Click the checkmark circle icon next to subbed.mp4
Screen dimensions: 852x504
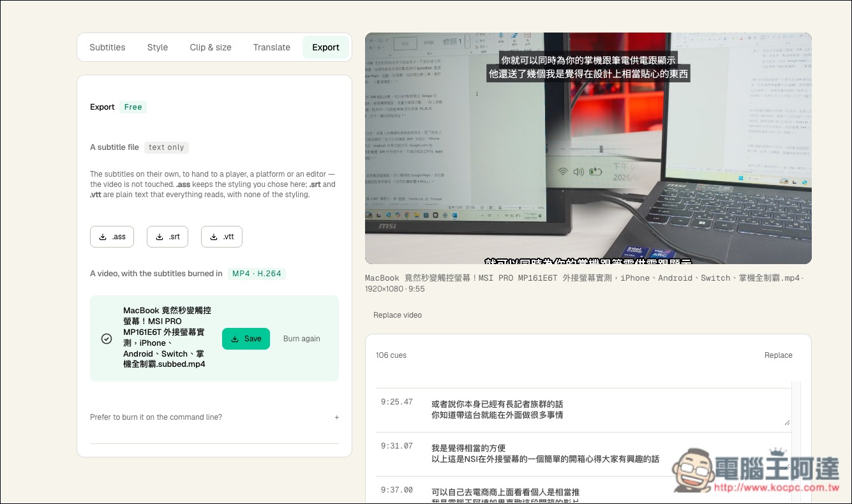click(x=107, y=339)
